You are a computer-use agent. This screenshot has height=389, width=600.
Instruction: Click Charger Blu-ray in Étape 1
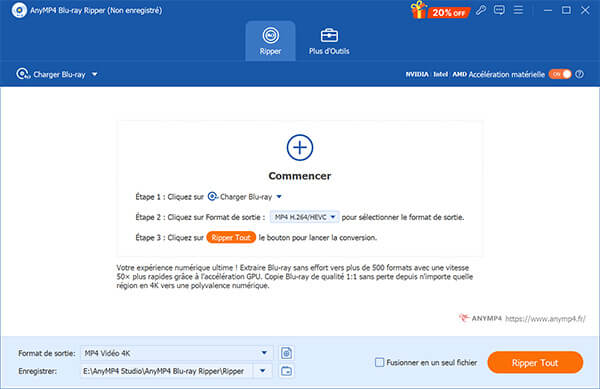tap(240, 197)
